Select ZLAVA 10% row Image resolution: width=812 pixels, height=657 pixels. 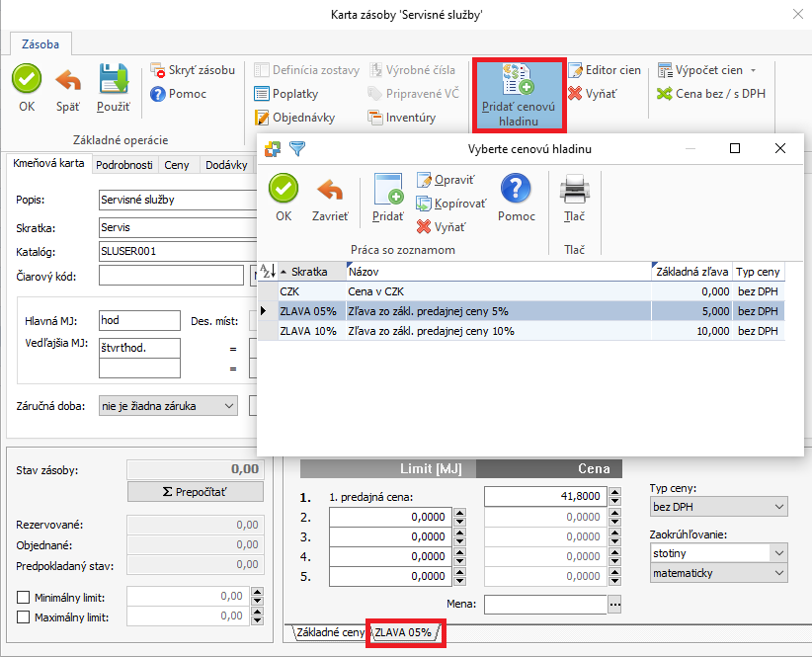(x=522, y=331)
